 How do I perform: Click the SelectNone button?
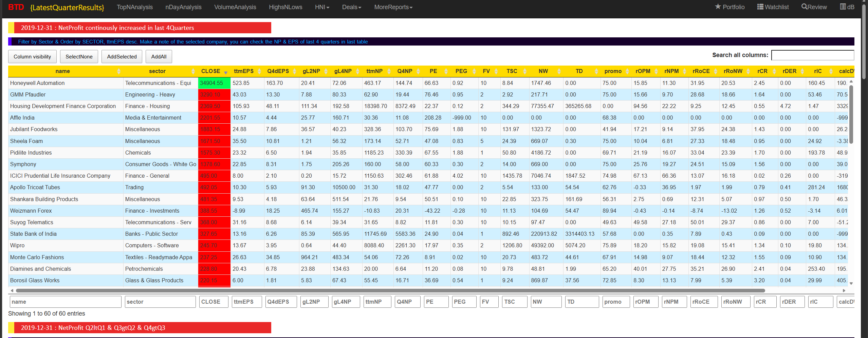click(x=79, y=57)
